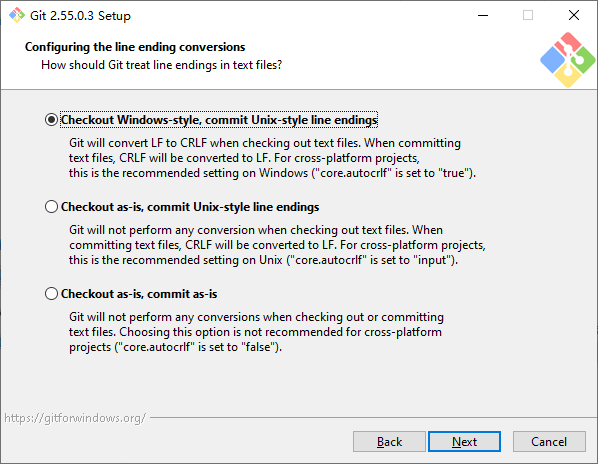Close the Git Setup window

tap(574, 15)
